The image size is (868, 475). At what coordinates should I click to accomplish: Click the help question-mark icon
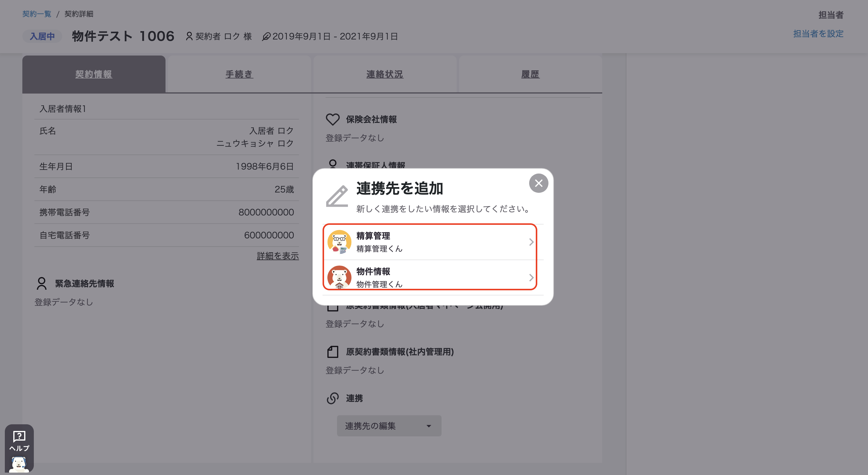point(19,436)
